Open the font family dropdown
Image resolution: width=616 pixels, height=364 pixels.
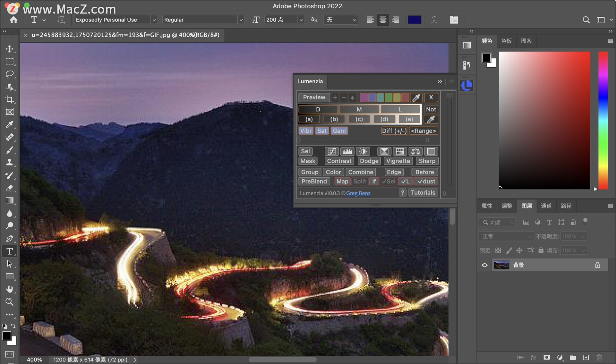154,20
